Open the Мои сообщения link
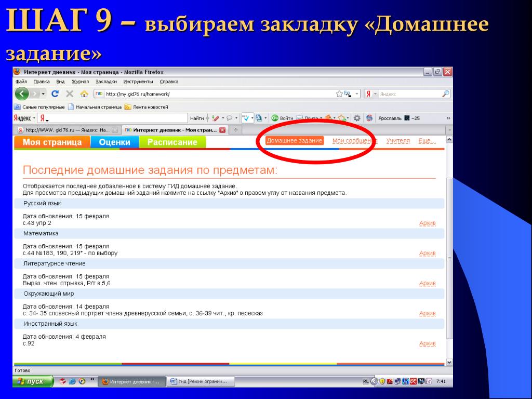 (355, 140)
